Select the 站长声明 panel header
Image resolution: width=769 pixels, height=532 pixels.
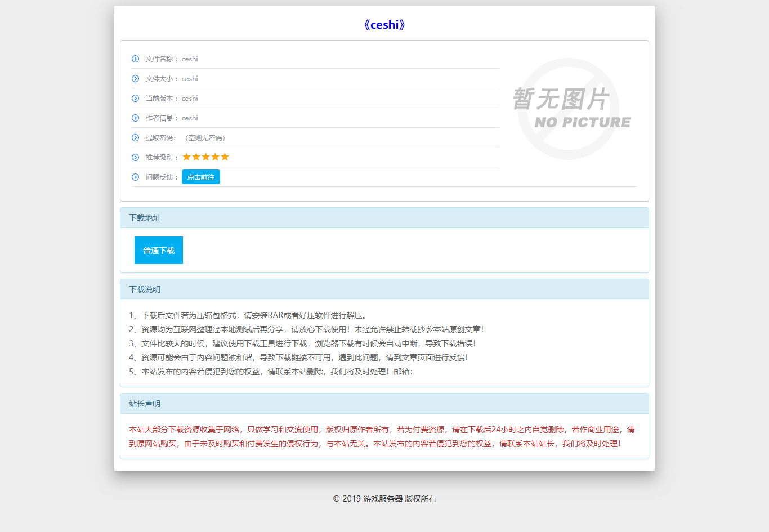[384, 404]
